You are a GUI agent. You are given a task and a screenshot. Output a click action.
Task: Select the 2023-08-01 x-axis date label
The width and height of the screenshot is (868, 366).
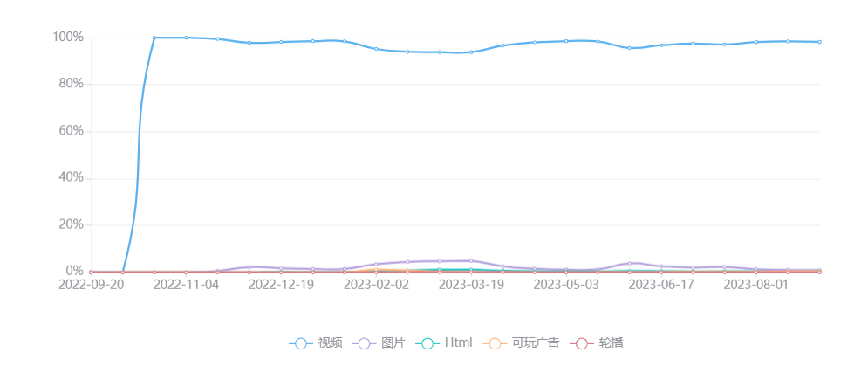[x=756, y=285]
